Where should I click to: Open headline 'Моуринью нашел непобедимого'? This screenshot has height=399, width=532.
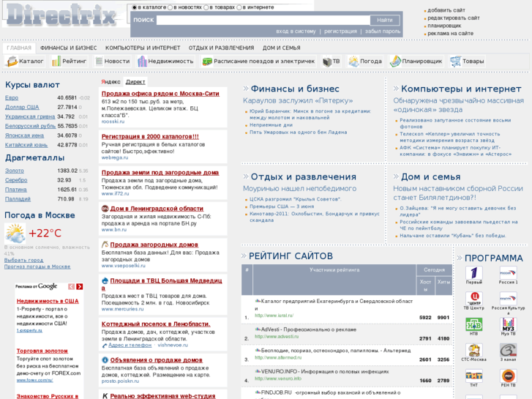point(299,188)
